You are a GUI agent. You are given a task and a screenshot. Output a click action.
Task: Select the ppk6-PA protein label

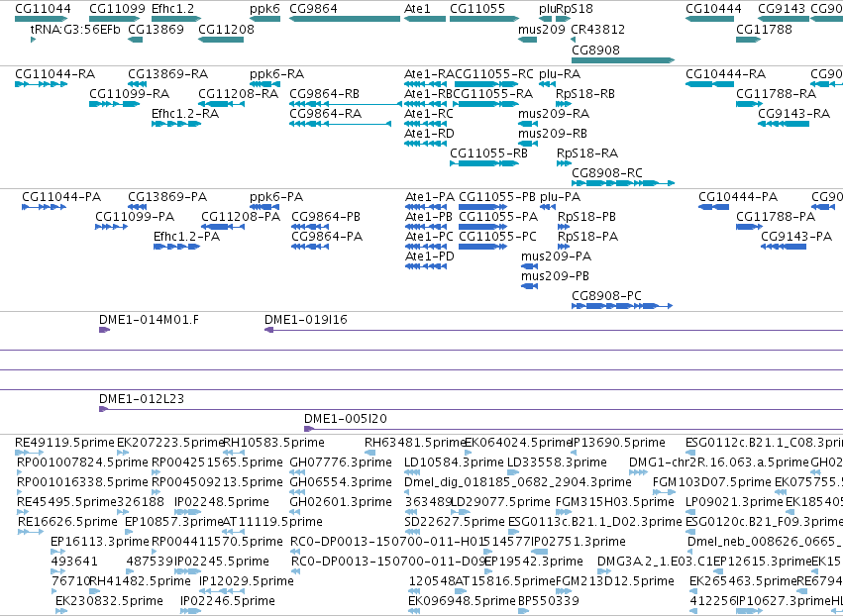coord(276,197)
